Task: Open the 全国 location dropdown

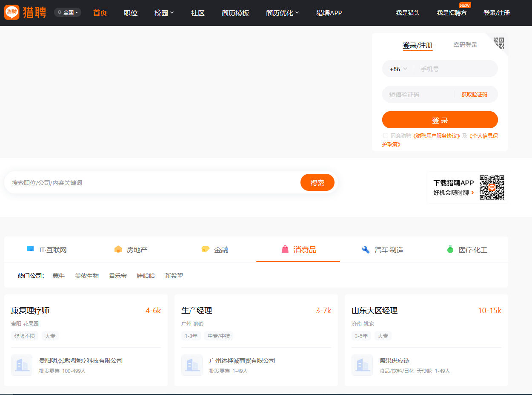Action: pyautogui.click(x=68, y=13)
